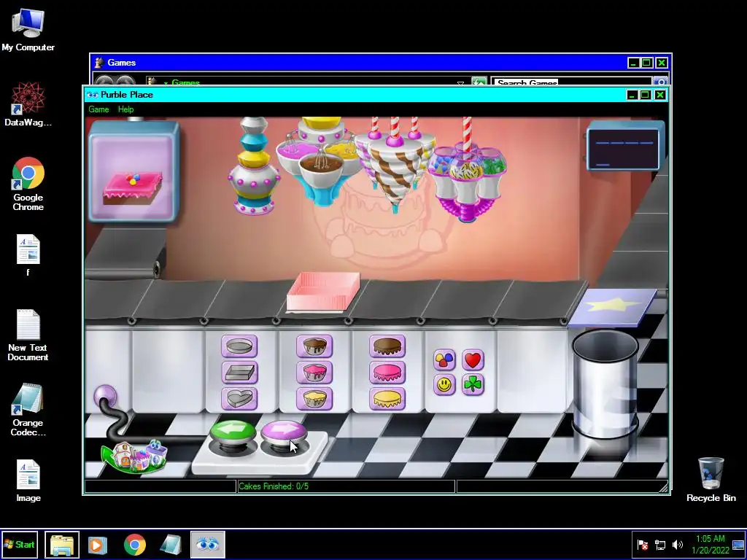
Task: Open the Google Chrome desktop shortcut
Action: (x=28, y=184)
